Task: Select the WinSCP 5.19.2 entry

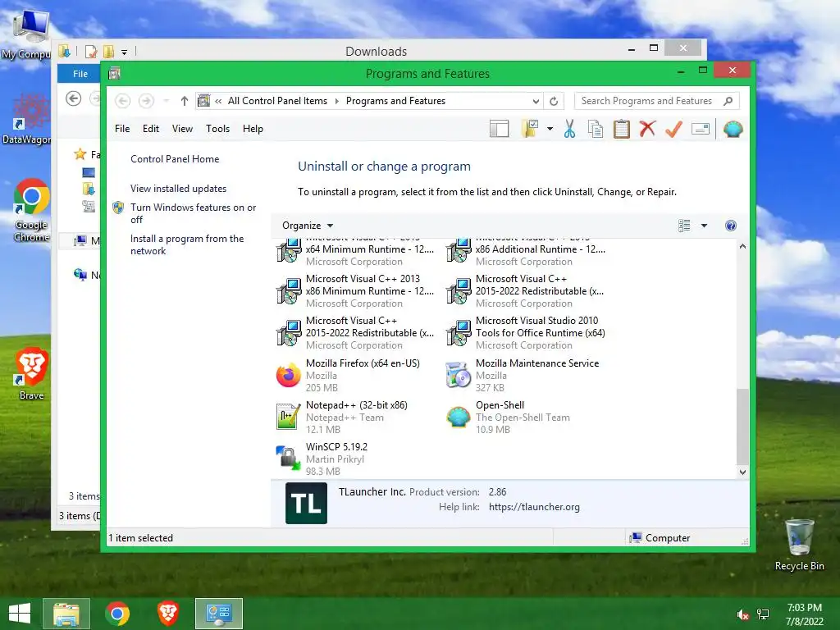Action: tap(354, 459)
